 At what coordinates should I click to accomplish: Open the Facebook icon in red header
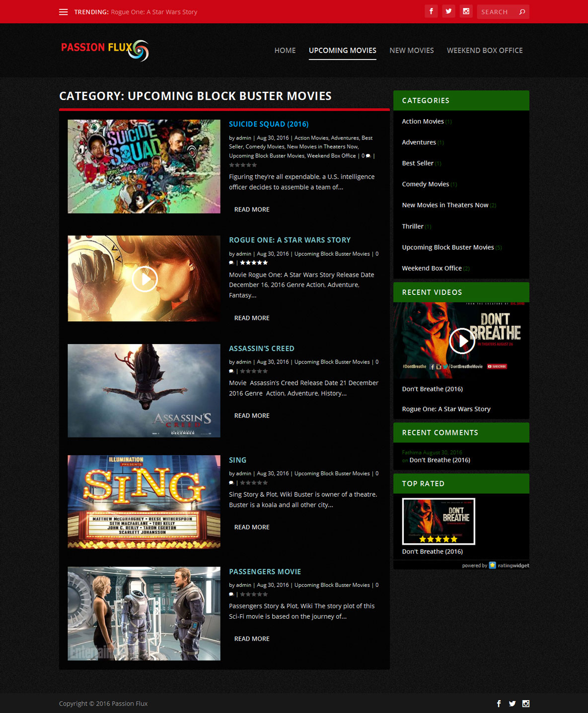click(431, 11)
